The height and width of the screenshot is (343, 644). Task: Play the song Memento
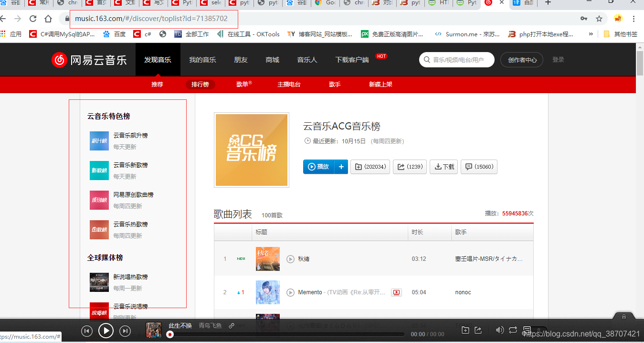290,292
